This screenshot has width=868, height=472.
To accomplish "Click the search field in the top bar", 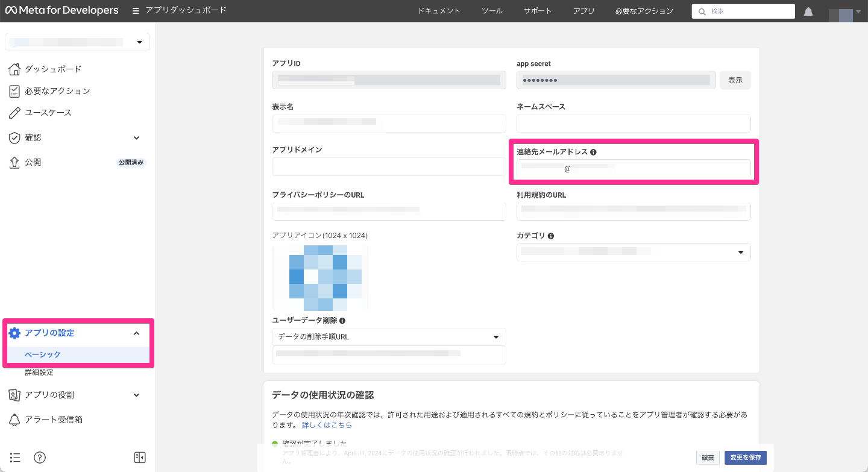I will pyautogui.click(x=743, y=11).
